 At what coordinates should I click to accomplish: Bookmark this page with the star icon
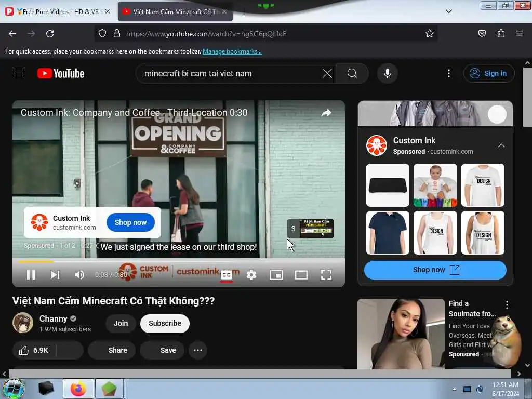(430, 33)
